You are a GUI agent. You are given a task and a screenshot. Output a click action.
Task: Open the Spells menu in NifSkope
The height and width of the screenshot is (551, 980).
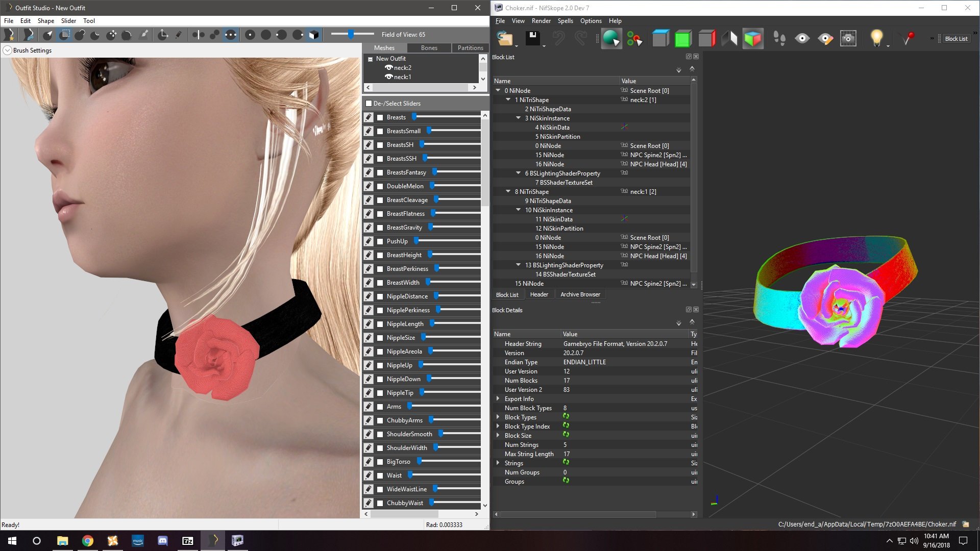tap(565, 21)
